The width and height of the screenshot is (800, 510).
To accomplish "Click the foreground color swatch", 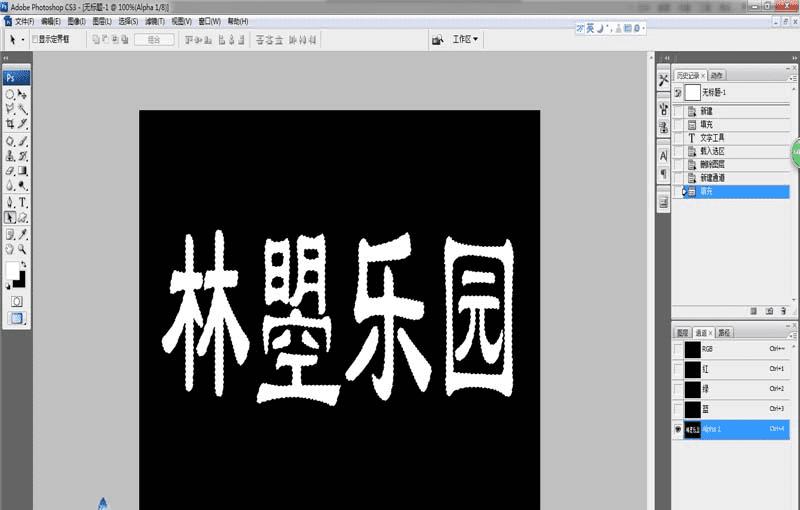I will pyautogui.click(x=12, y=270).
